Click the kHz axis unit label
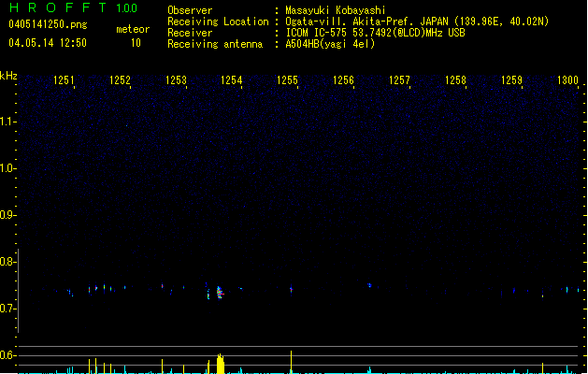Image resolution: width=588 pixels, height=374 pixels. point(8,76)
